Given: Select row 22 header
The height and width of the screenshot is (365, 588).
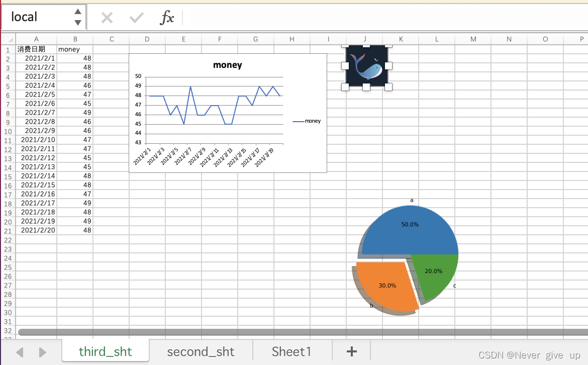Looking at the screenshot, I should (x=8, y=240).
